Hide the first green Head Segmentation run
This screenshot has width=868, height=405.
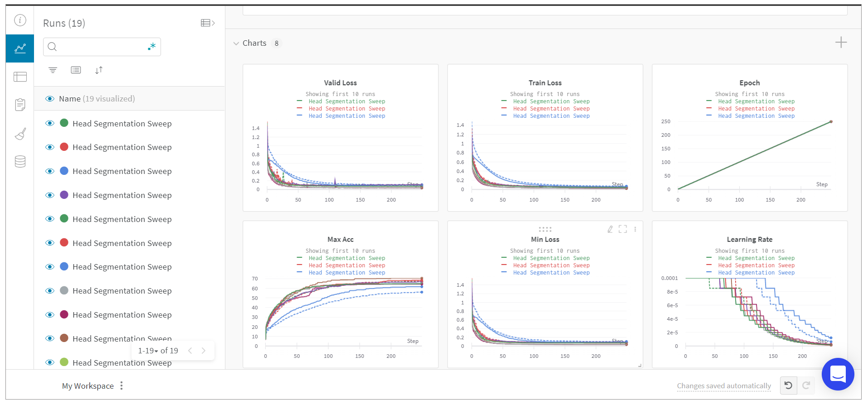pyautogui.click(x=50, y=123)
